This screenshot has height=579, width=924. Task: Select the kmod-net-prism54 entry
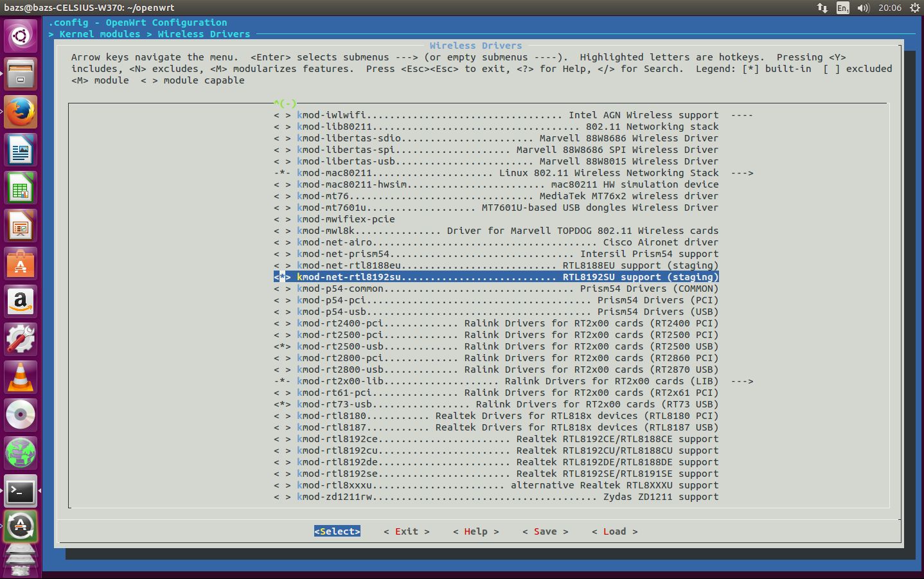pos(496,254)
